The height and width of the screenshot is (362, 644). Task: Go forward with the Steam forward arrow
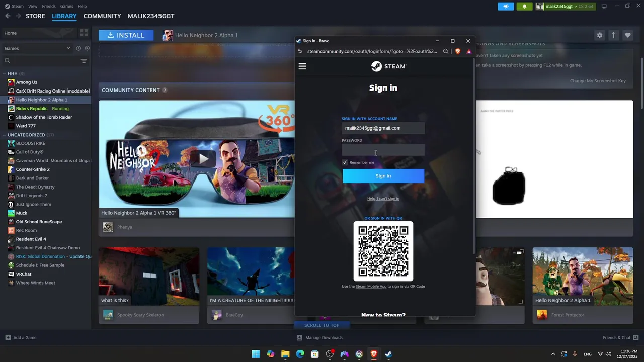[18, 16]
